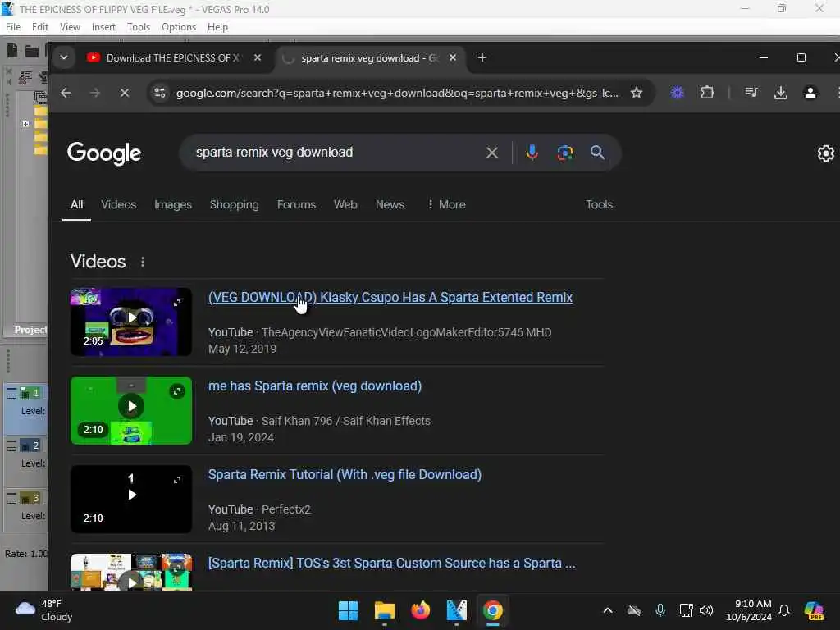Open Chrome Extensions puzzle icon
This screenshot has width=840, height=630.
pyautogui.click(x=707, y=93)
